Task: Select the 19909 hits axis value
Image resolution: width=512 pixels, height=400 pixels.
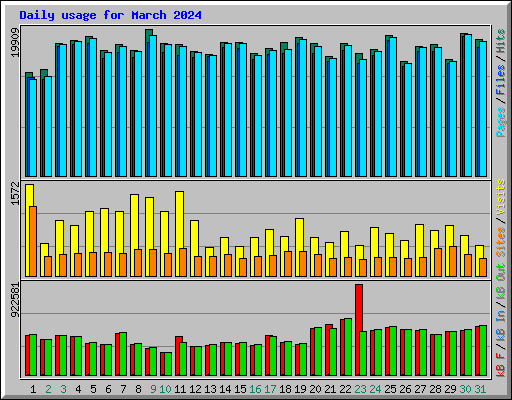Action: [x=15, y=42]
